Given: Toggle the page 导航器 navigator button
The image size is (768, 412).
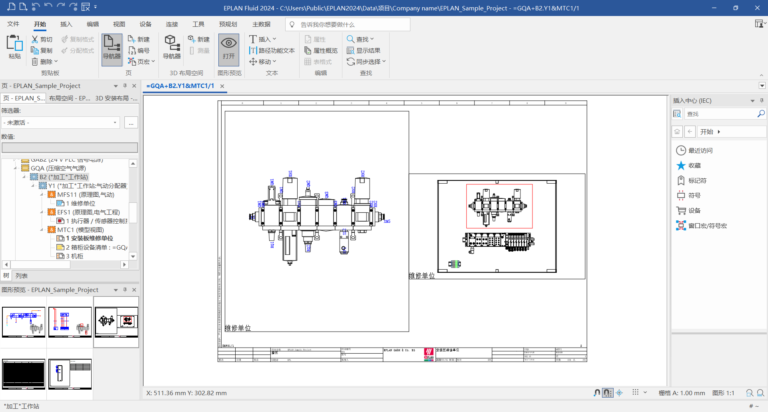Looking at the screenshot, I should [x=112, y=49].
